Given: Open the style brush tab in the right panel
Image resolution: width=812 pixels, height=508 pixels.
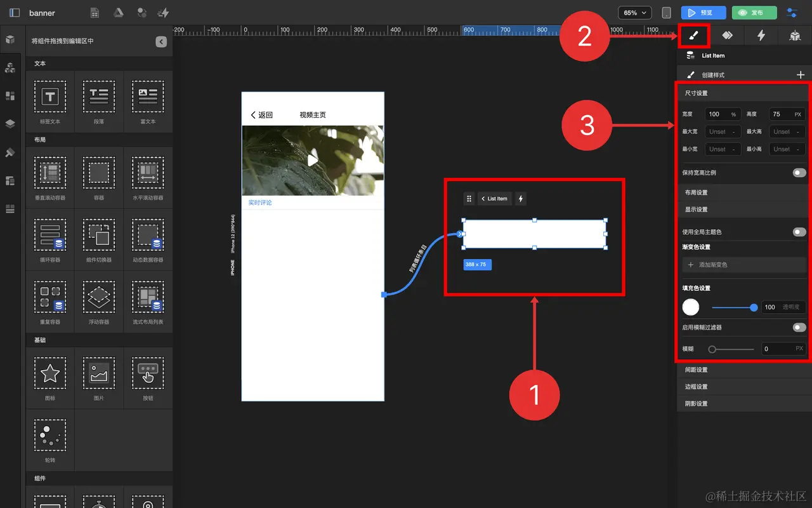Looking at the screenshot, I should [x=693, y=36].
